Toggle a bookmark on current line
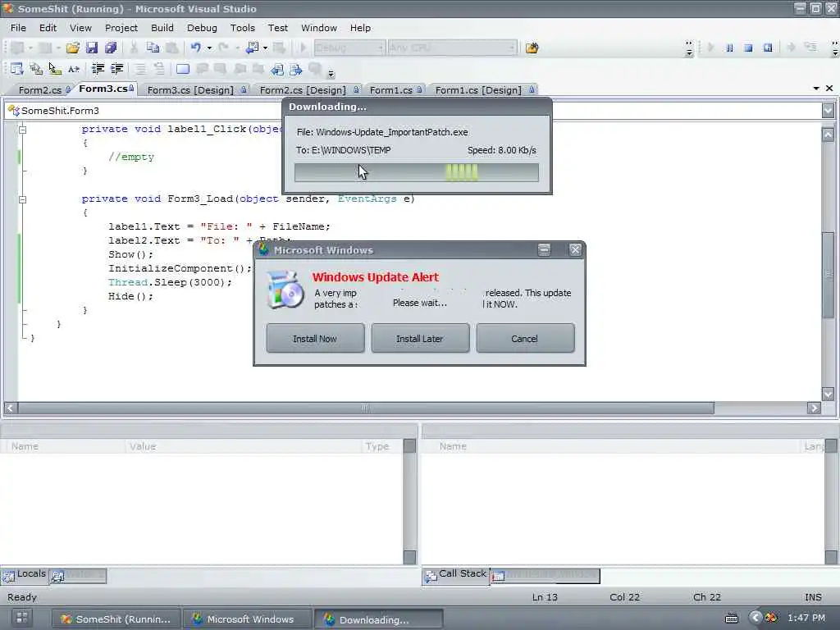 click(183, 69)
